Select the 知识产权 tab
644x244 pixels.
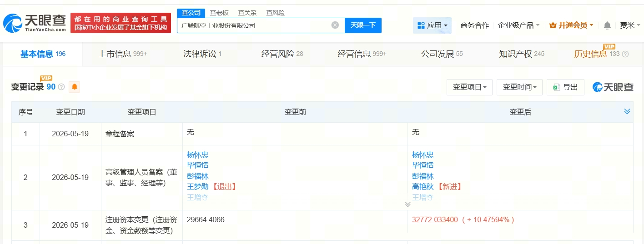click(522, 54)
